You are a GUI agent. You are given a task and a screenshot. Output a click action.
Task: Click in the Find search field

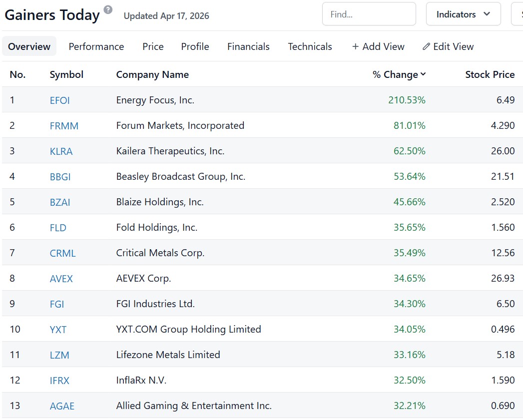[369, 14]
